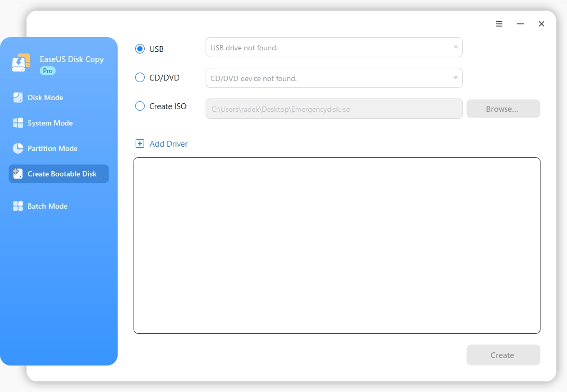Screen dimensions: 567x392
Task: Expand the CD/DVD device dropdown
Action: [x=334, y=78]
